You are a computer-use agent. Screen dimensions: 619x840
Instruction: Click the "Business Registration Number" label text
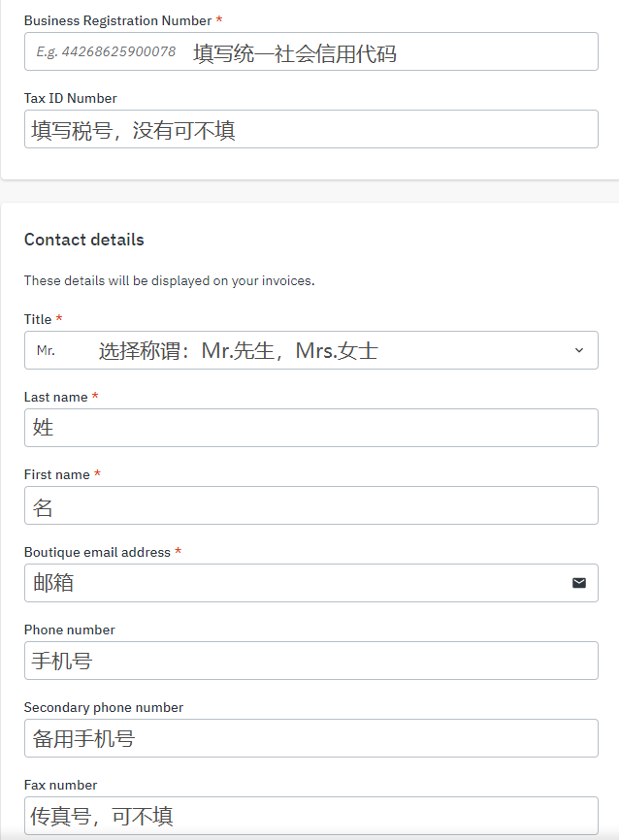coord(116,20)
